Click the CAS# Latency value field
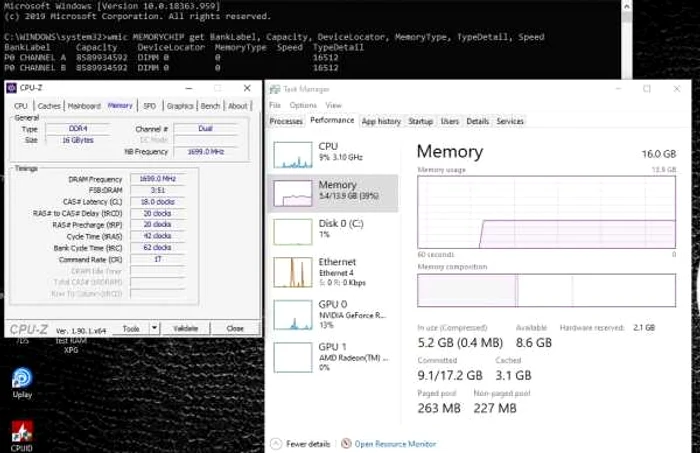Screen dimensions: 700x453 click(x=158, y=202)
